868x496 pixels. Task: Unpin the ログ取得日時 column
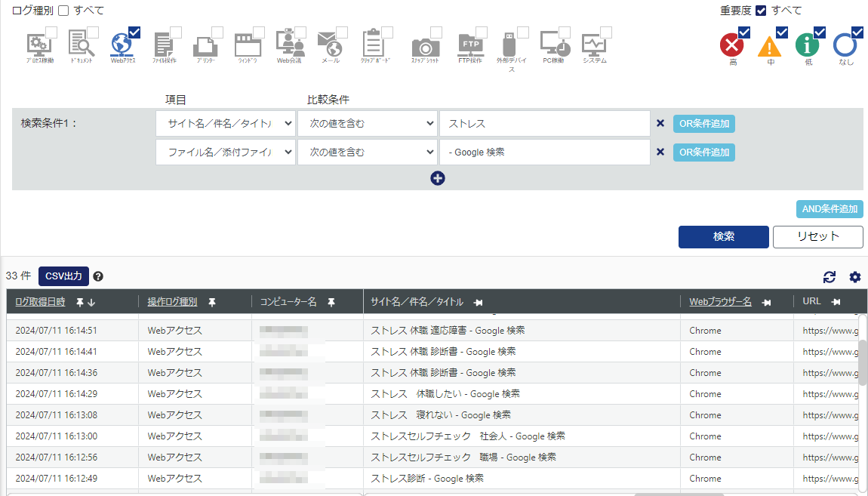point(80,302)
